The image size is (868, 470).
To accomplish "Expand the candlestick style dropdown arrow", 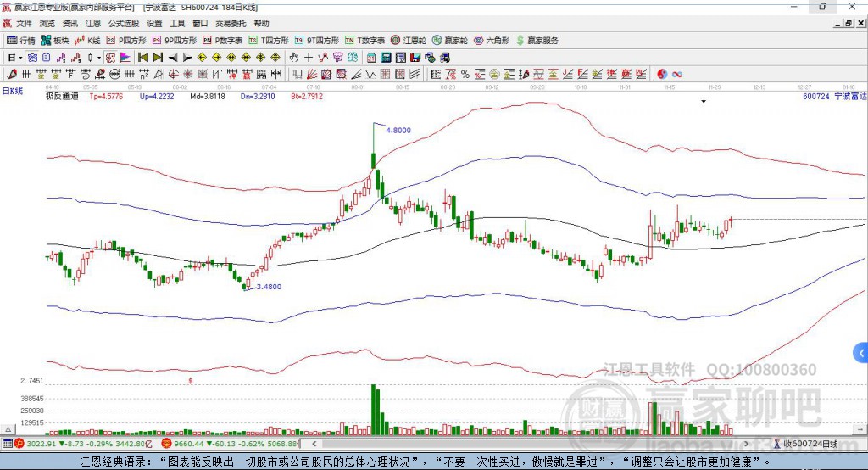I will (99, 58).
